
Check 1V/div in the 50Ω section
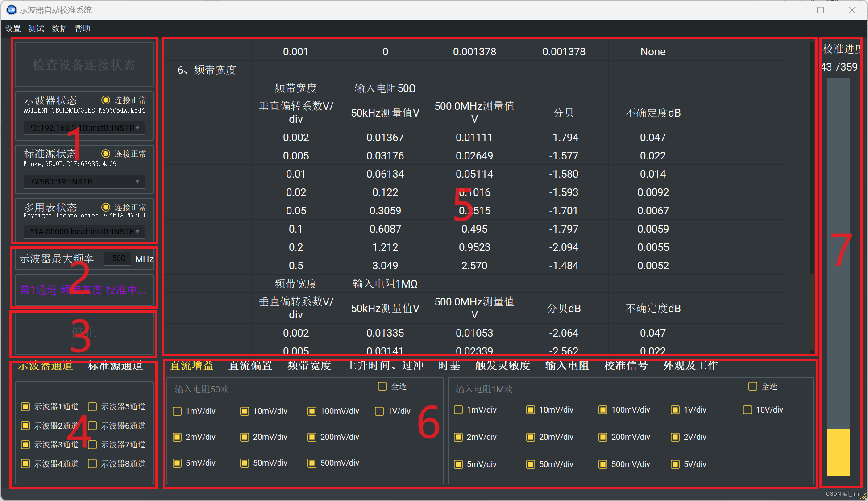379,411
